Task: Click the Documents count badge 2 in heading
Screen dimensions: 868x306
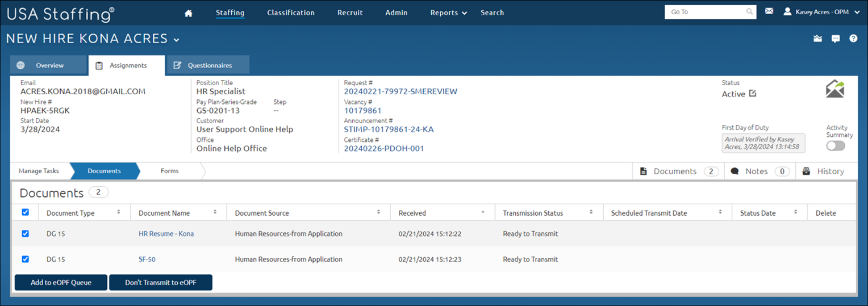Action: pyautogui.click(x=98, y=192)
